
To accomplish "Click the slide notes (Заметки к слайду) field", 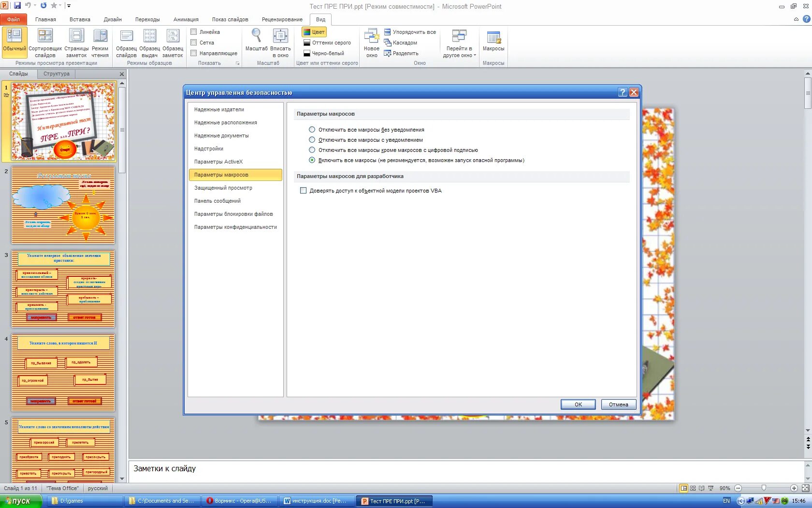I will (466, 471).
